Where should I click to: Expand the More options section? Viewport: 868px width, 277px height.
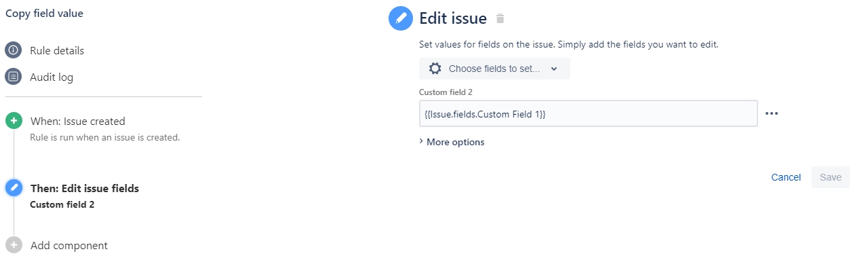(x=452, y=142)
